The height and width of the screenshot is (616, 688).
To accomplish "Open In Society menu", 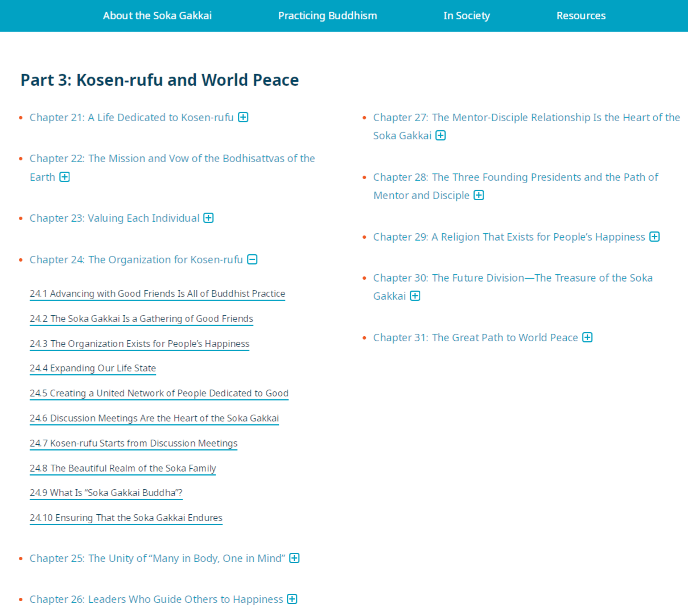I will (467, 16).
